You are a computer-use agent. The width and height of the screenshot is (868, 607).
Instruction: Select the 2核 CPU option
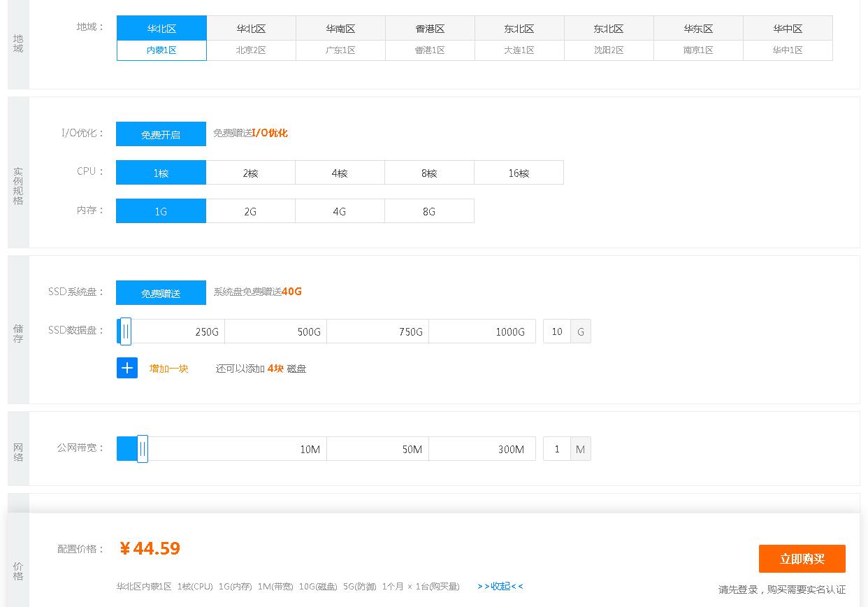250,173
